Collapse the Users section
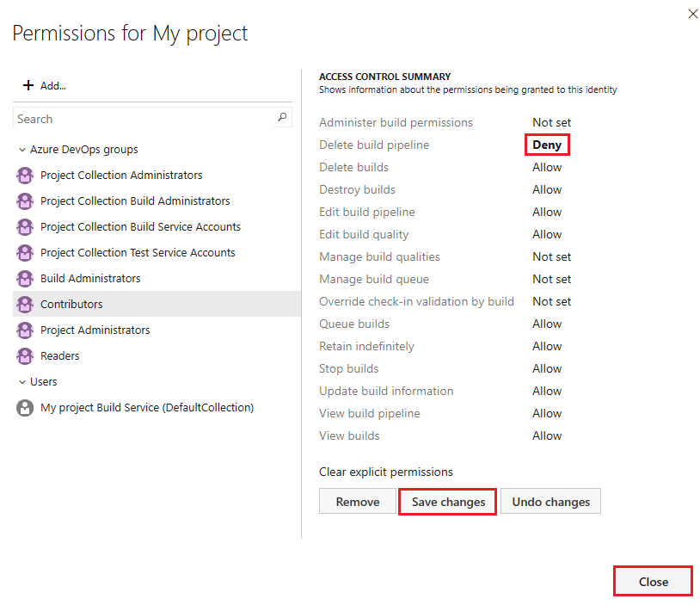The image size is (700, 605). [x=21, y=381]
